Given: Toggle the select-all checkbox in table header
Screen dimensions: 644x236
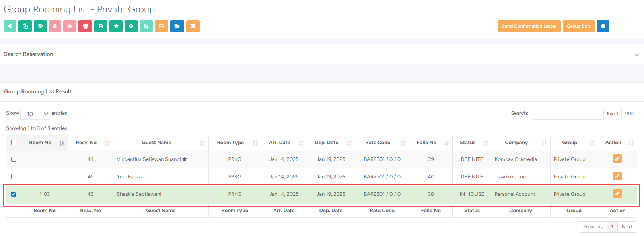Looking at the screenshot, I should point(14,143).
